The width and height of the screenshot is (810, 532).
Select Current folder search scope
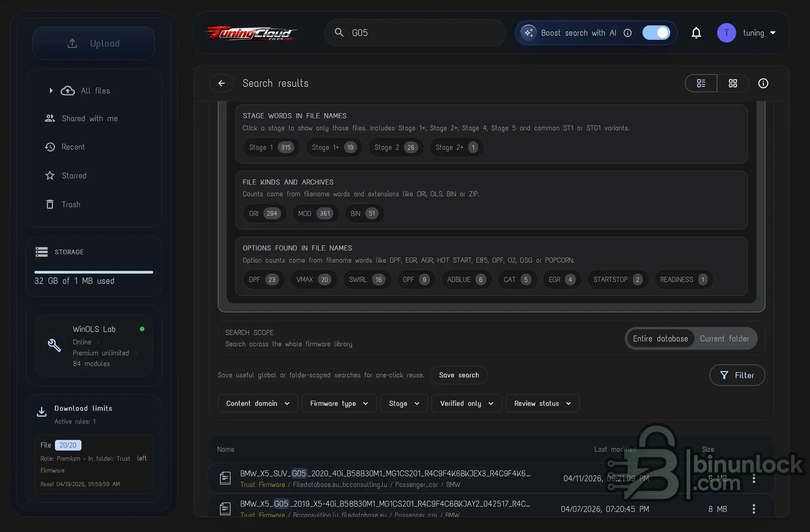724,338
